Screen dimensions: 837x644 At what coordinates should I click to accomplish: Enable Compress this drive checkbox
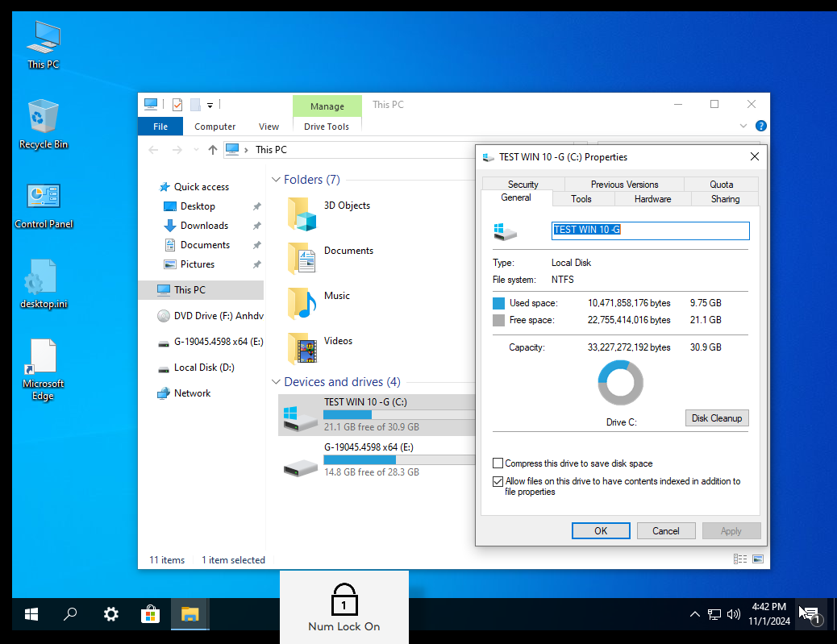point(498,463)
